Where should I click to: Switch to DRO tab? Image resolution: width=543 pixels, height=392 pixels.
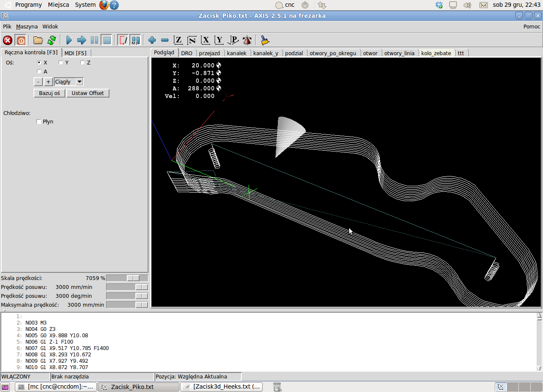pos(187,53)
